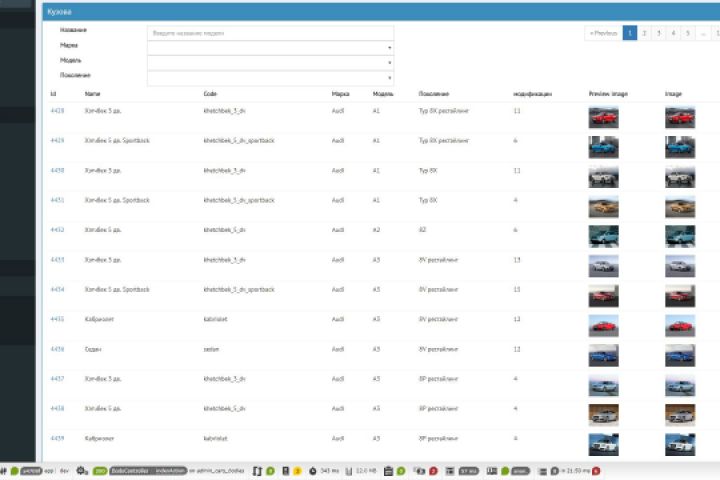Open record id 4432 link
The width and height of the screenshot is (720, 480).
point(57,230)
